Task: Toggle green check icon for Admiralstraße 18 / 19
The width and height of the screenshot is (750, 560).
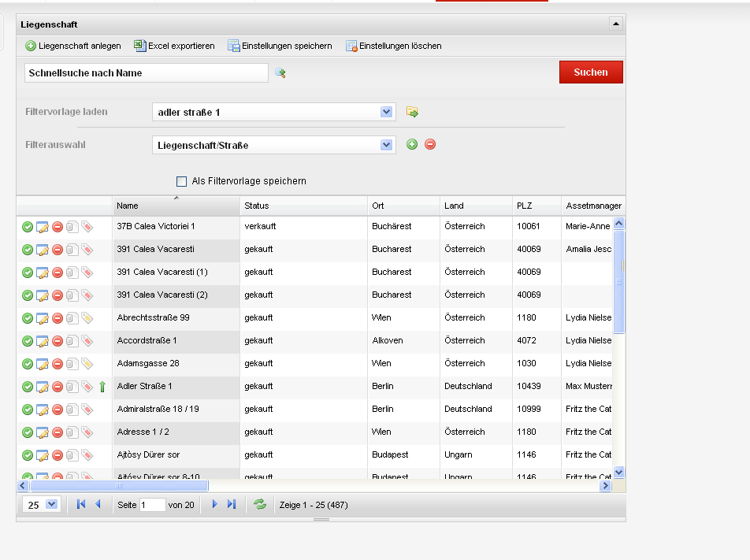Action: [x=28, y=410]
